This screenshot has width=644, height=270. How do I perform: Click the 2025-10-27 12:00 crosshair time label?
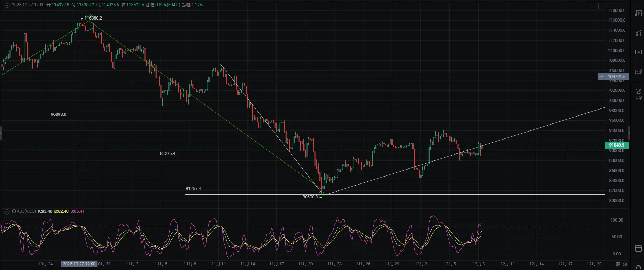click(79, 264)
